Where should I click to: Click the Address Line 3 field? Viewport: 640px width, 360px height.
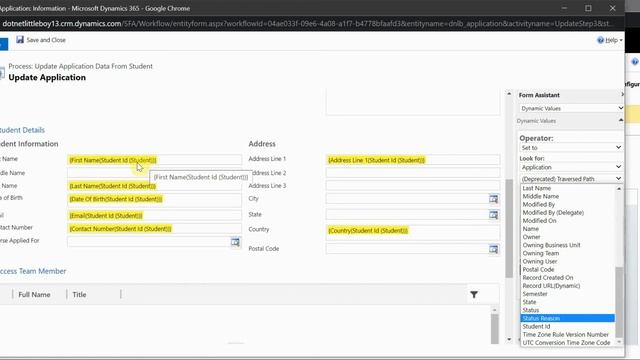click(x=413, y=186)
